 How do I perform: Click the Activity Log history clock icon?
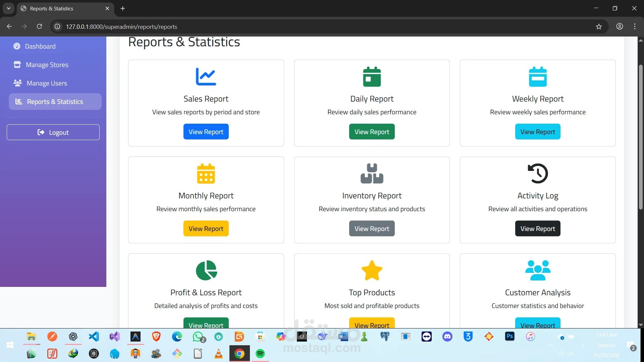click(x=537, y=173)
